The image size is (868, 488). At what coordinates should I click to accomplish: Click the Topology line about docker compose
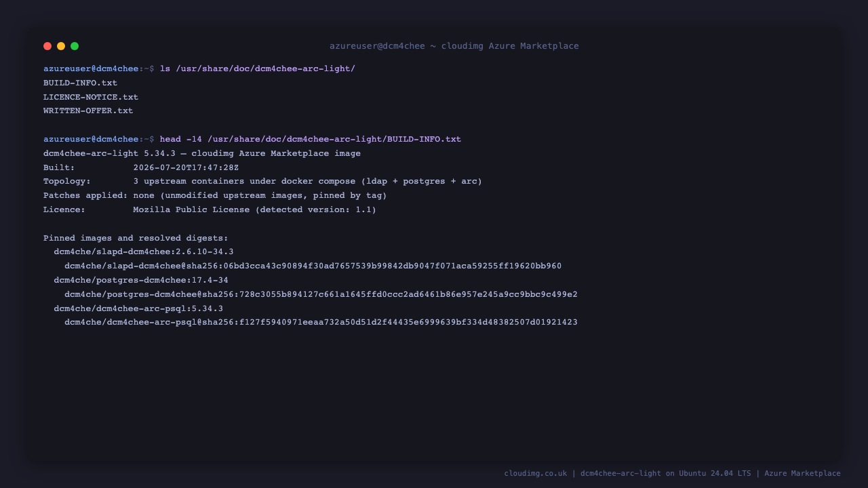(263, 182)
